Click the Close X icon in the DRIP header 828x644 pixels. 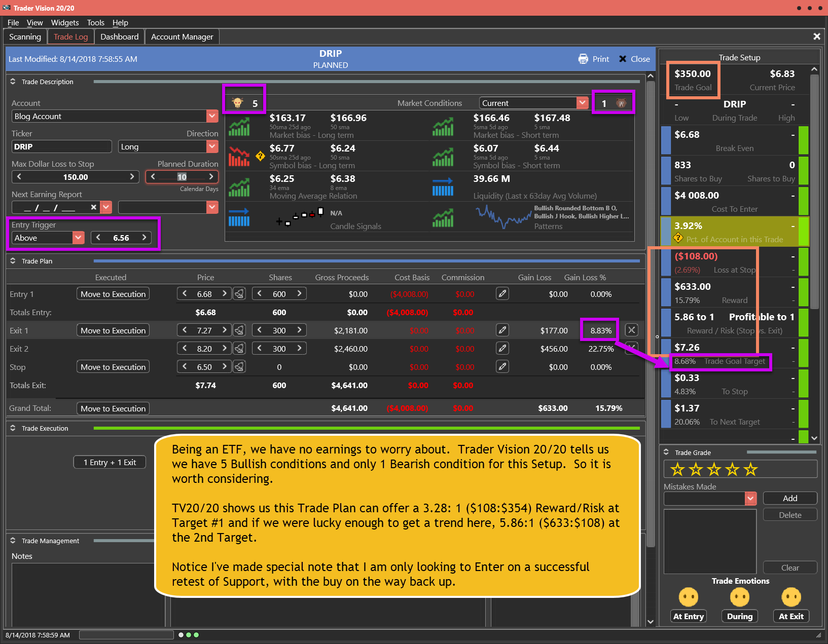tap(623, 59)
